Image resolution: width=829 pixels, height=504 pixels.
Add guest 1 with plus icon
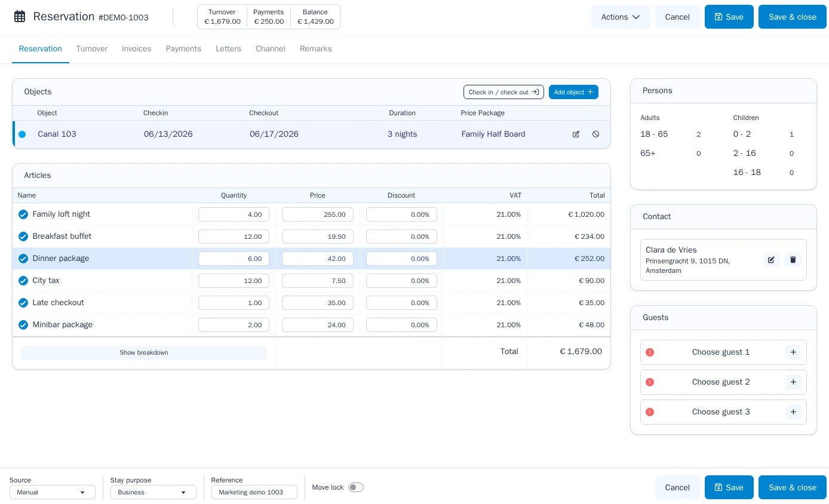pyautogui.click(x=793, y=352)
